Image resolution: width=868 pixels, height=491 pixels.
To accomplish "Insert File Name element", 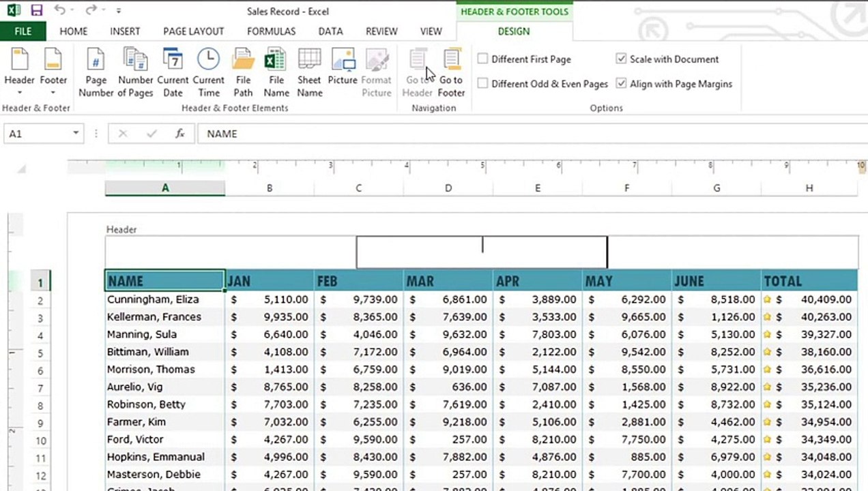I will [x=276, y=72].
